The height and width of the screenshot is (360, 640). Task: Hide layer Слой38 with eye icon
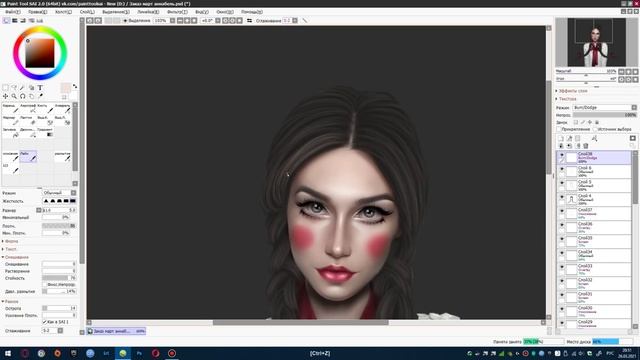point(562,155)
